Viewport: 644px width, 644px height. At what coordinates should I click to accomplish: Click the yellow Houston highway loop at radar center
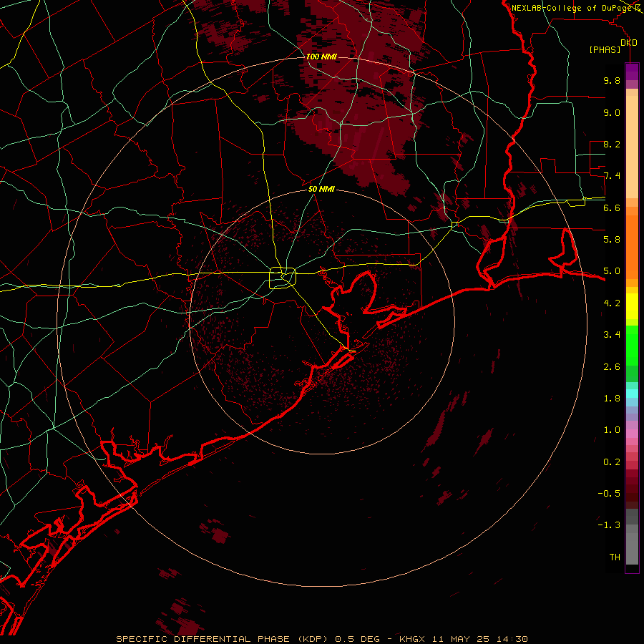point(283,278)
